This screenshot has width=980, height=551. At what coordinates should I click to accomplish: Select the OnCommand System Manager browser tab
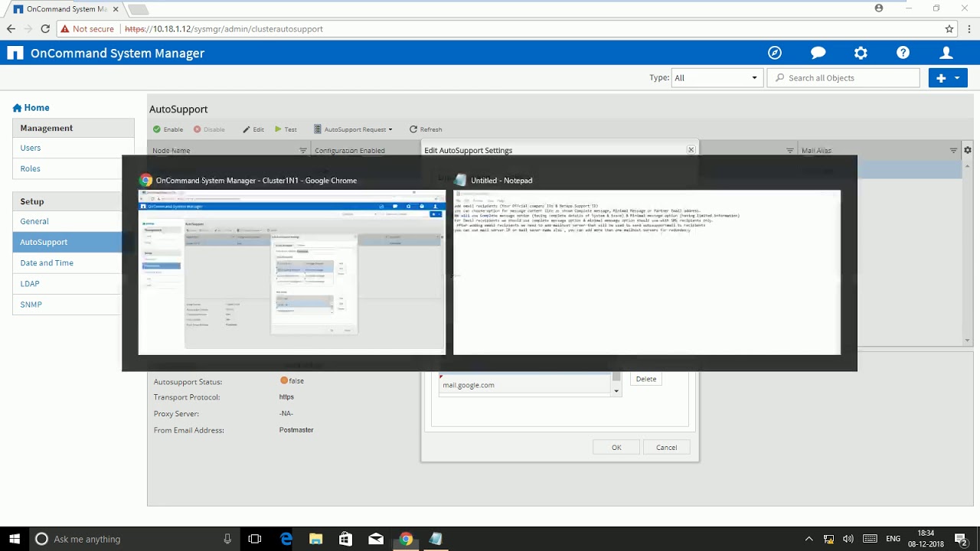pos(65,9)
